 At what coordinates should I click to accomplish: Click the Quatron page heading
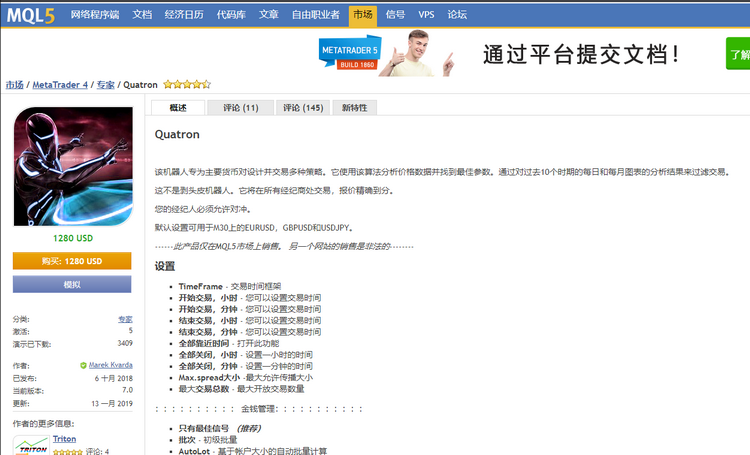click(x=177, y=134)
